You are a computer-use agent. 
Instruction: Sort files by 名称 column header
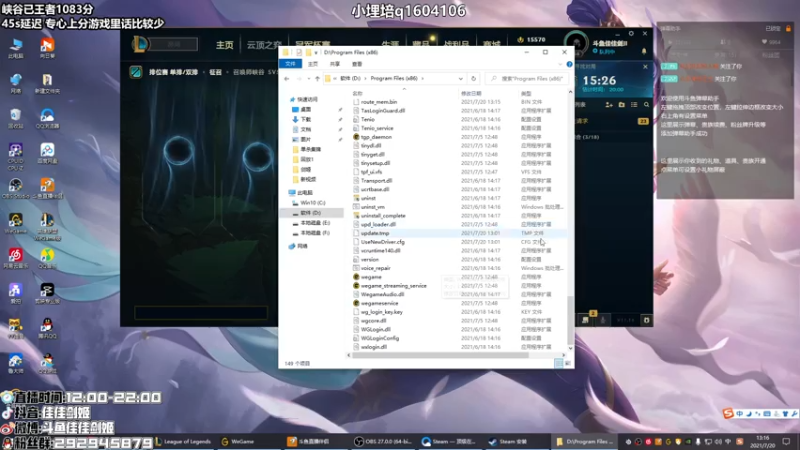click(358, 93)
